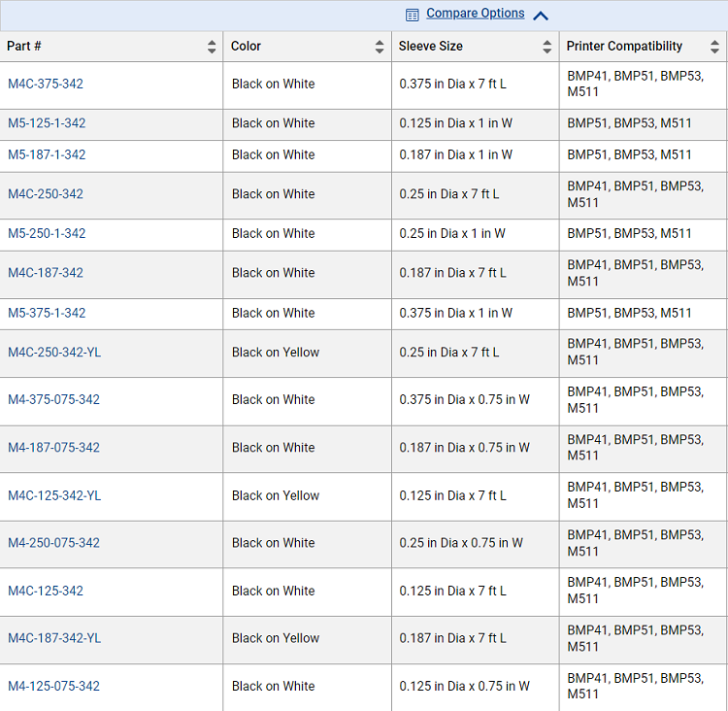
Task: Open part M4-187-075-342
Action: pyautogui.click(x=53, y=448)
